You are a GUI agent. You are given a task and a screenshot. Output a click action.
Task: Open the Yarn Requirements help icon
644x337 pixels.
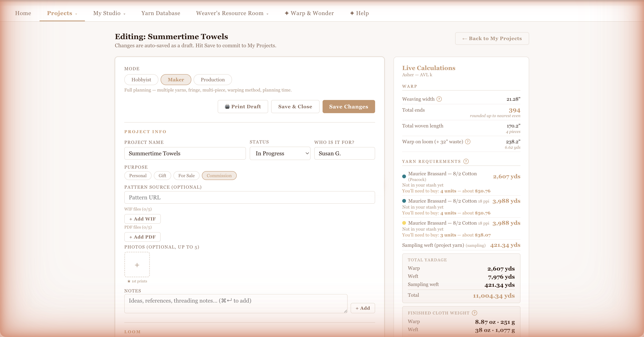[x=466, y=161]
